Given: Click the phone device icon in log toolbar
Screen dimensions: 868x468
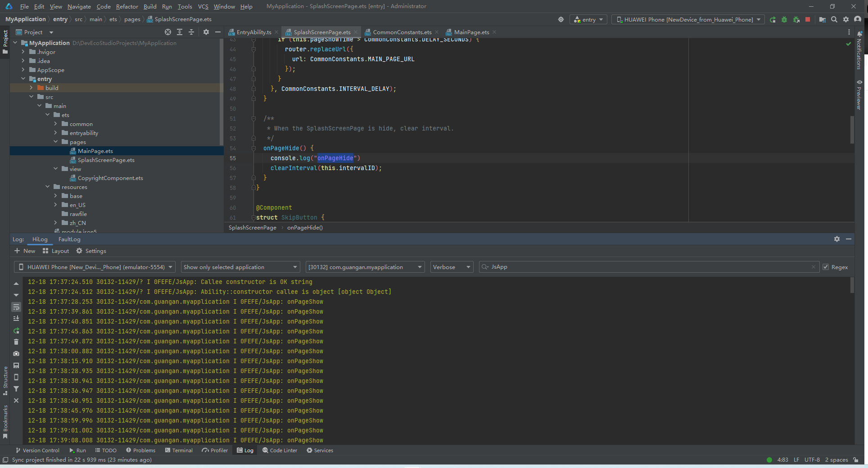Looking at the screenshot, I should point(16,377).
